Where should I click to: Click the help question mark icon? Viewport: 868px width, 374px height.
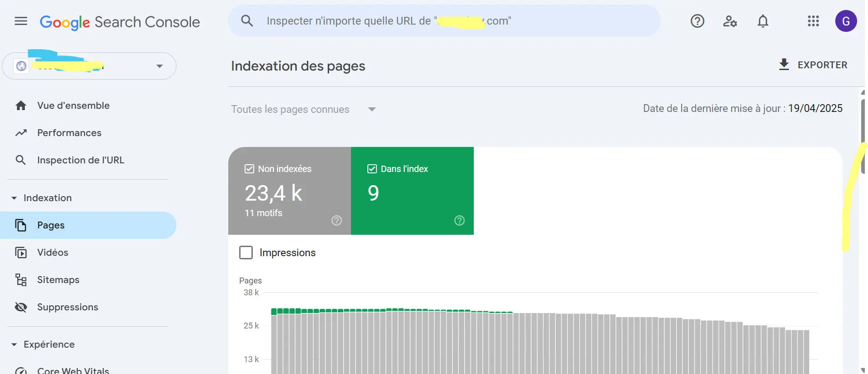tap(697, 21)
